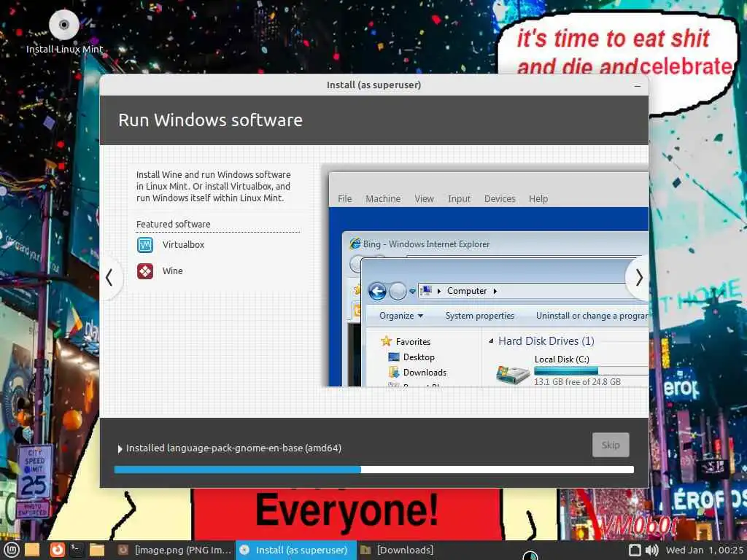Image resolution: width=747 pixels, height=560 pixels.
Task: Click the Input menu in slideshow screenshot
Action: click(460, 198)
